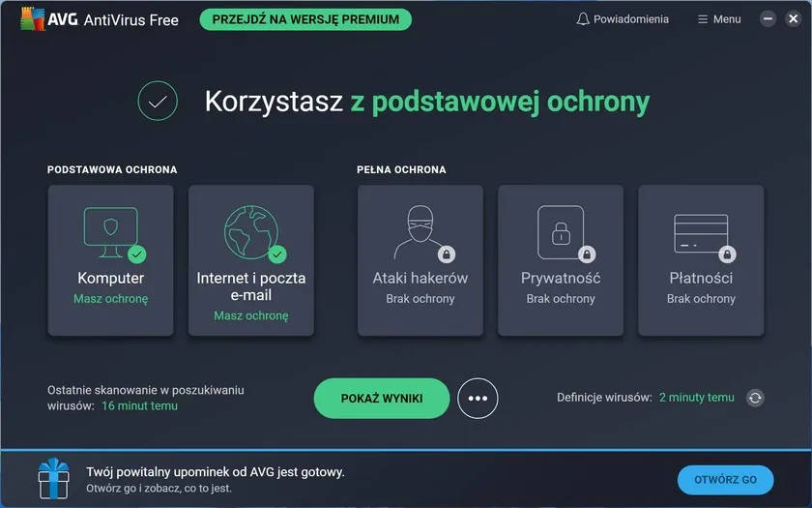Refresh virus definitions with circular arrows icon

coord(755,398)
